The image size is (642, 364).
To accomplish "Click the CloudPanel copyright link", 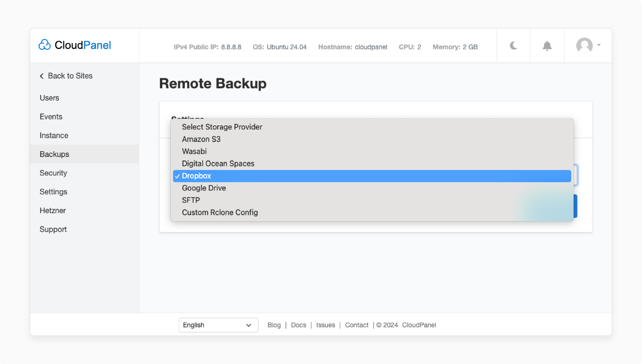I will (x=419, y=325).
